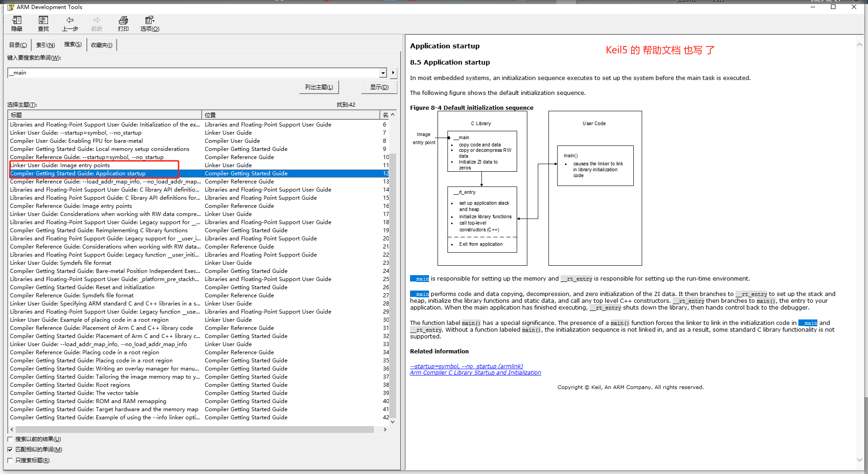
Task: Select 'Linker User Guide: Example of placing code...'
Action: tap(90, 320)
